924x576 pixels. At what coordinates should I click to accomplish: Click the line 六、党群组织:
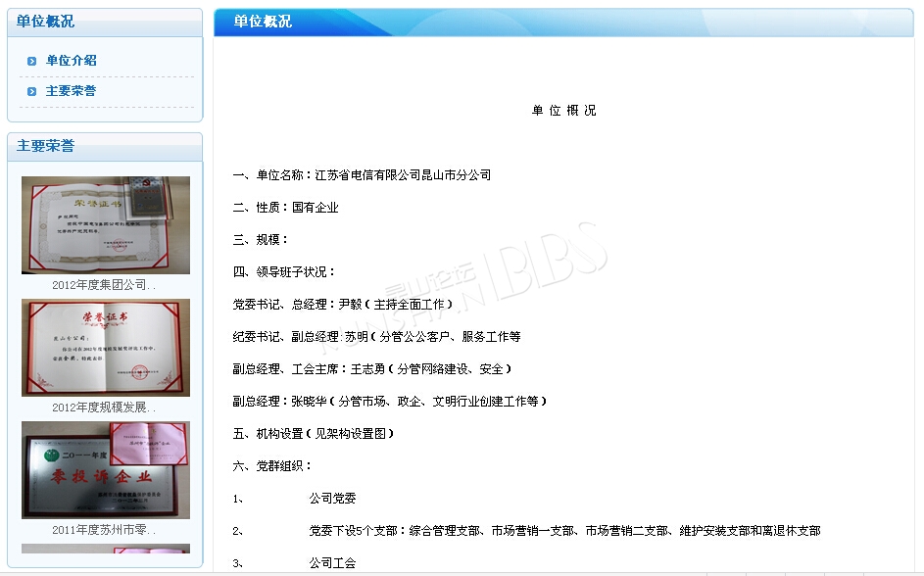[272, 466]
